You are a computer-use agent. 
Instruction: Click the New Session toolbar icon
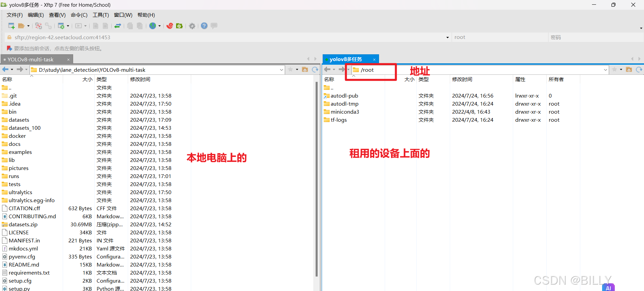[x=11, y=26]
